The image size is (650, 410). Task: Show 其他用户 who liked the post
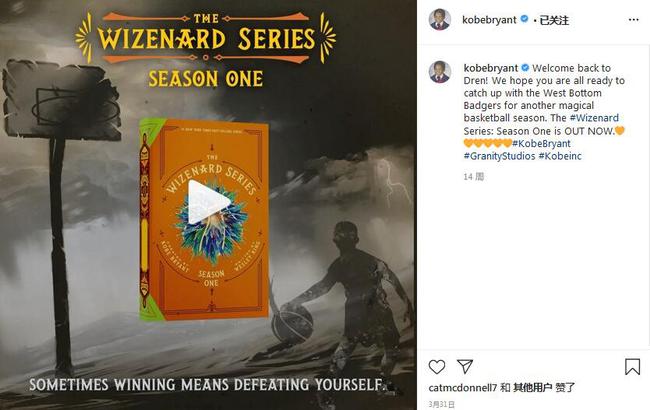pyautogui.click(x=532, y=388)
